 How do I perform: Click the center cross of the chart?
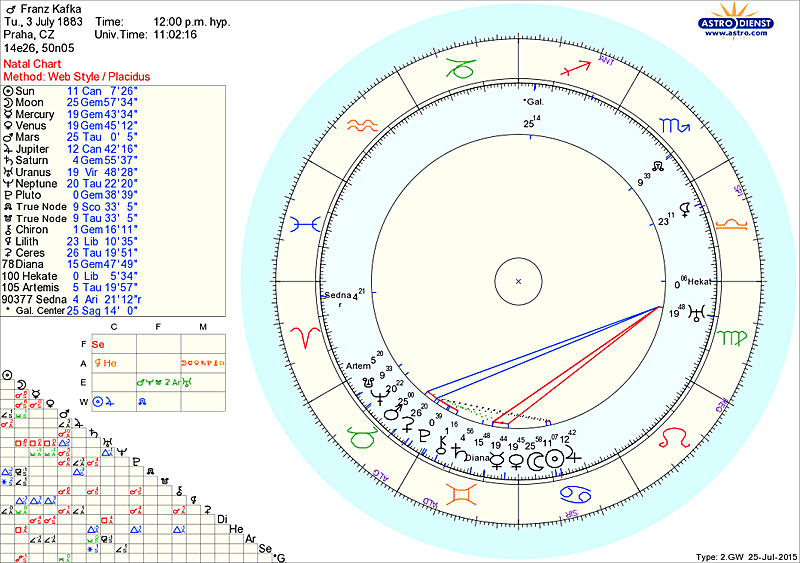click(x=518, y=282)
